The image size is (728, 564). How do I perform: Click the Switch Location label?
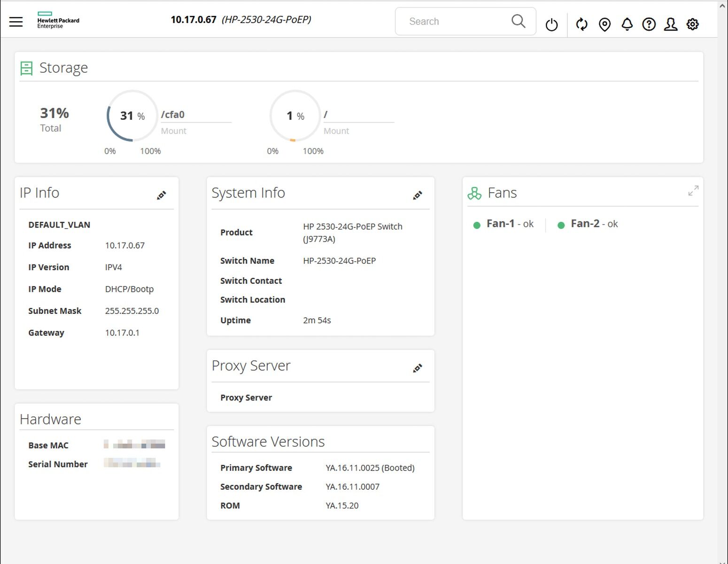click(x=253, y=299)
